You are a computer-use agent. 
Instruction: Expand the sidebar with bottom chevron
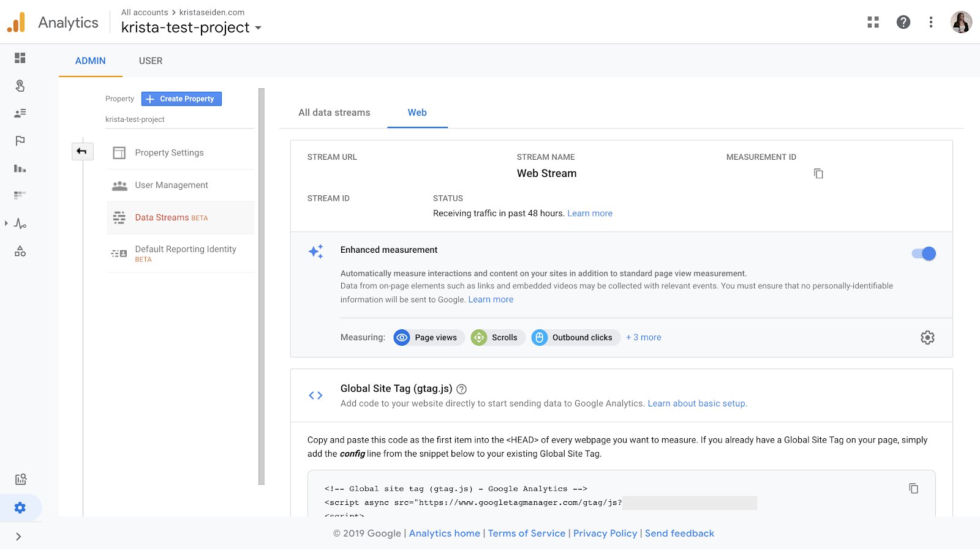pos(18,537)
